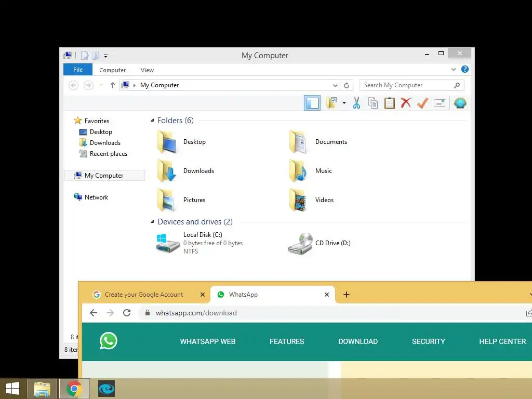Click the orange checkmark Properties icon
532x399 pixels.
(x=422, y=103)
